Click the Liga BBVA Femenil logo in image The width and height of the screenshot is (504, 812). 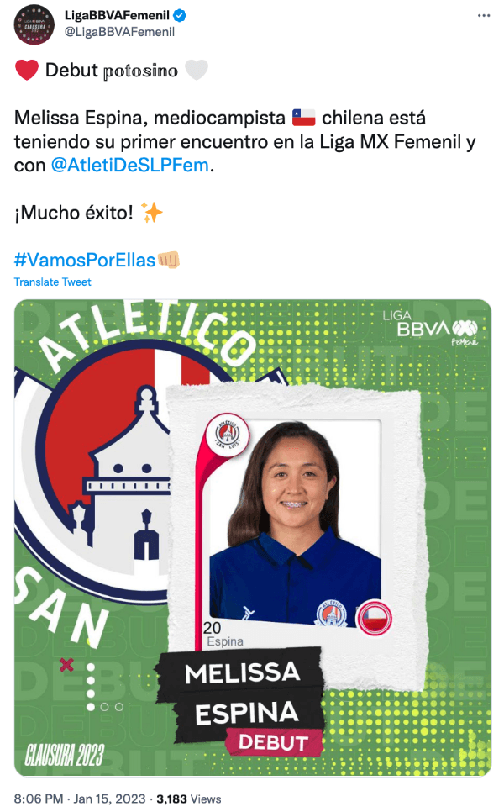tap(430, 329)
